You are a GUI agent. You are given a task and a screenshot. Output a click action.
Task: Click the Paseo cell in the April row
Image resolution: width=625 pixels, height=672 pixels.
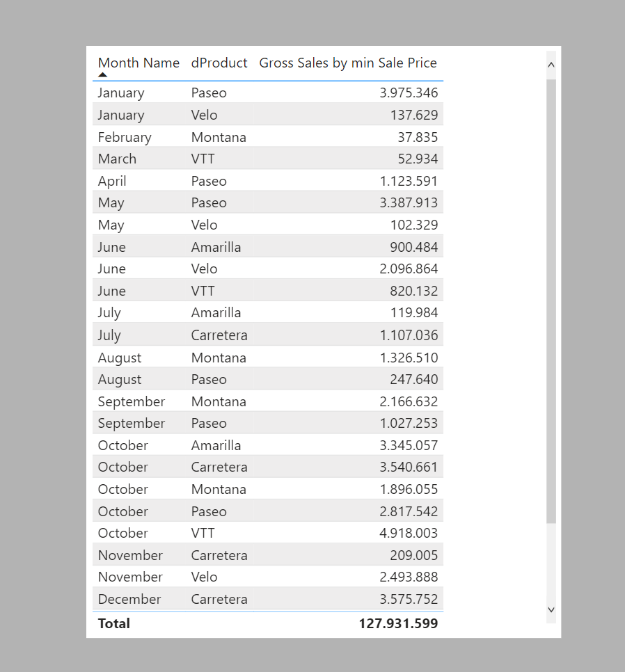(x=209, y=181)
